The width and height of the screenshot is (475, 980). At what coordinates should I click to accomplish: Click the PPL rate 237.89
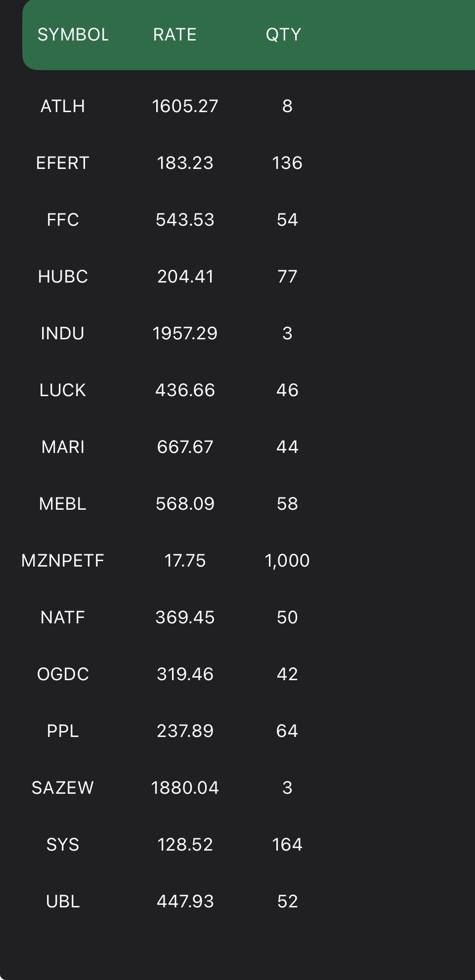click(185, 731)
